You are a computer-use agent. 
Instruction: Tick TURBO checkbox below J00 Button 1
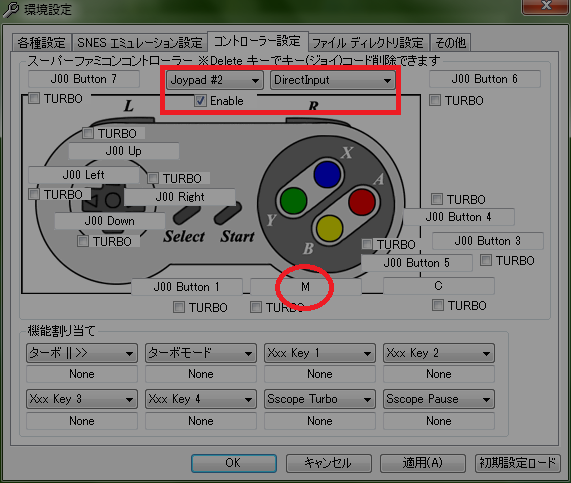click(x=179, y=307)
